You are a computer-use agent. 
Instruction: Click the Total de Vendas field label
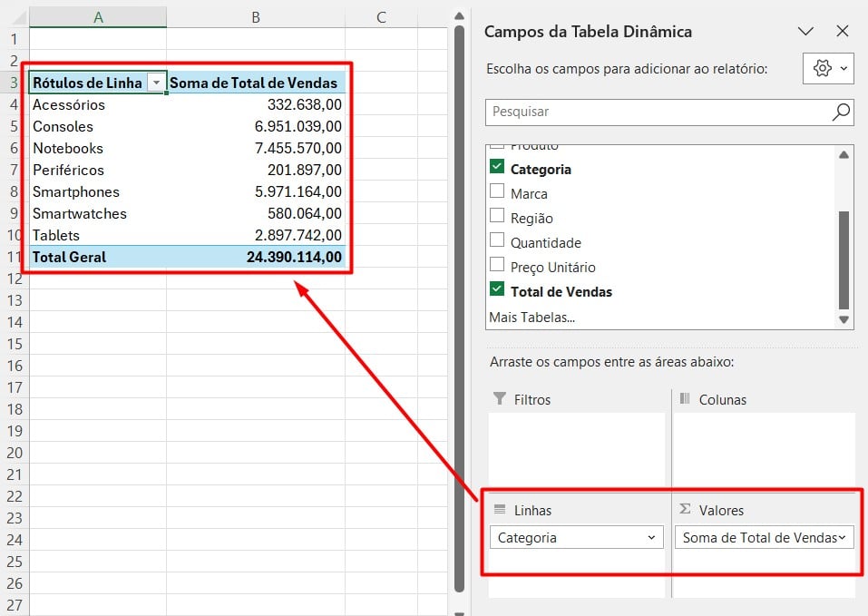coord(561,292)
